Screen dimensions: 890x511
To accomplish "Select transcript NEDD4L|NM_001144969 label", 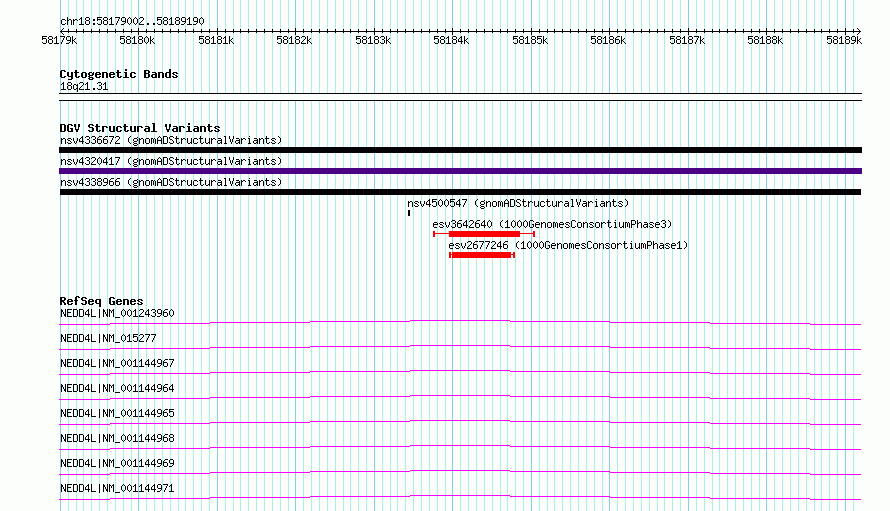I will (x=117, y=463).
